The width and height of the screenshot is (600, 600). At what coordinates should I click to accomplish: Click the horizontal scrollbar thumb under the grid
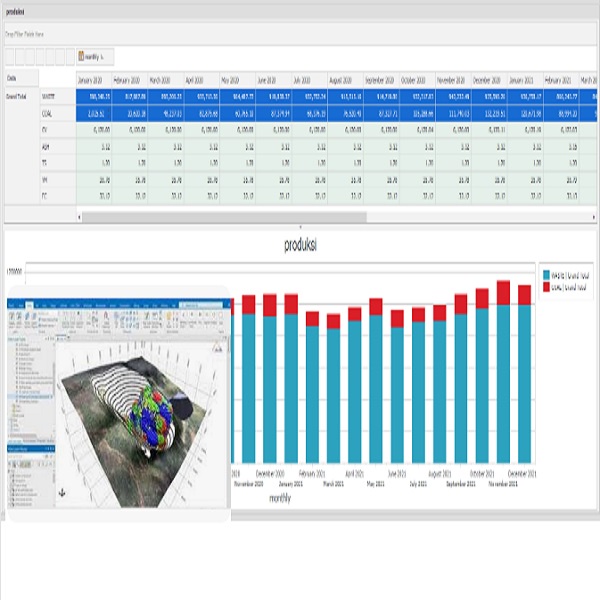click(x=224, y=217)
